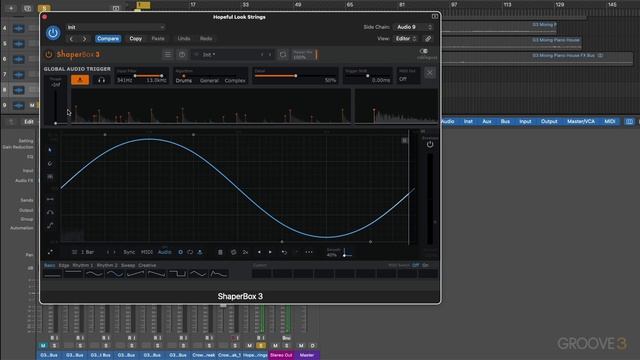The height and width of the screenshot is (360, 640).
Task: Open the three-dots more options menu
Action: (309, 252)
